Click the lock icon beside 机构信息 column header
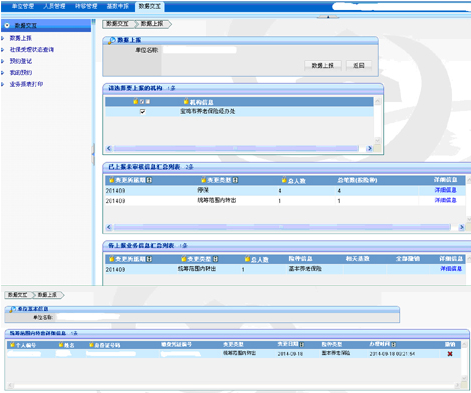Image resolution: width=471 pixels, height=393 pixels. 186,101
